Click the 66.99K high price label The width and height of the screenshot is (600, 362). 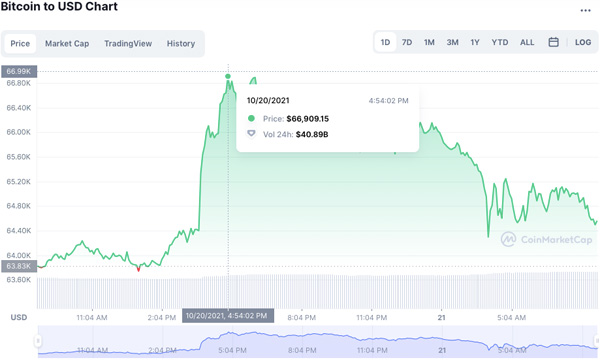[19, 72]
